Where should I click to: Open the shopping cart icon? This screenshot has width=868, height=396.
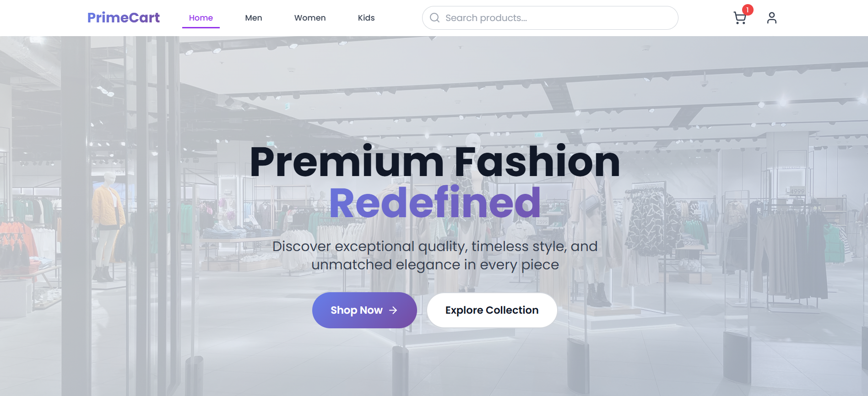(740, 18)
